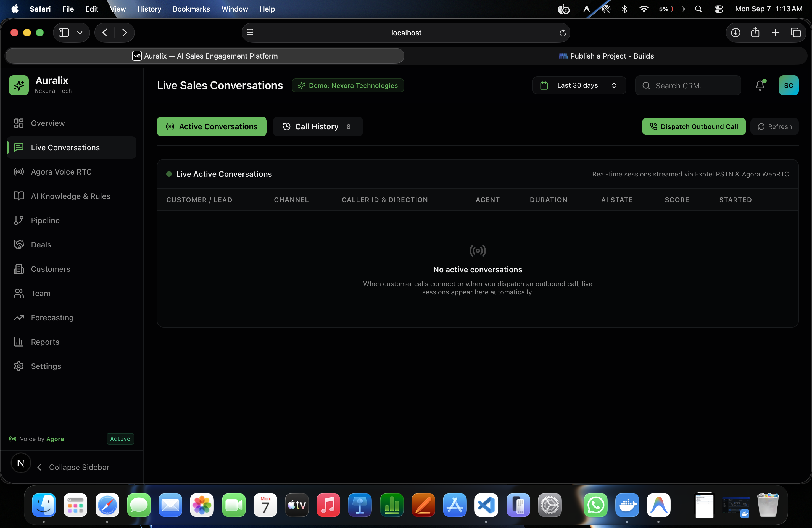
Task: Click the CALLER ID & DIRECTION column header
Action: pos(385,200)
